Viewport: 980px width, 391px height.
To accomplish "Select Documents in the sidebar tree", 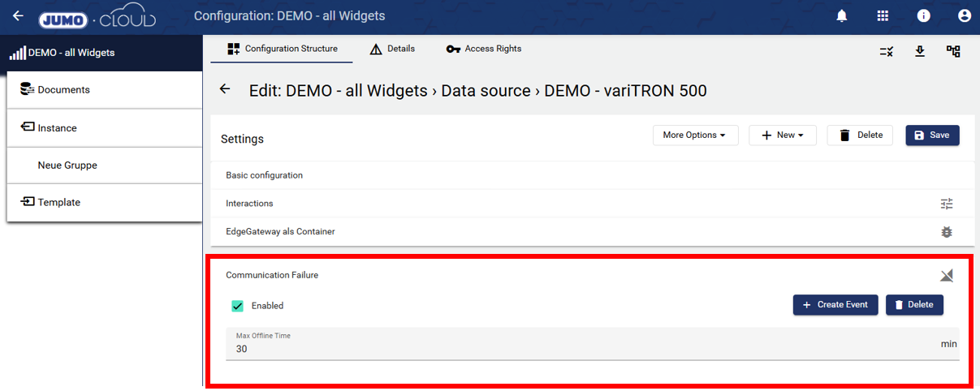I will click(63, 90).
